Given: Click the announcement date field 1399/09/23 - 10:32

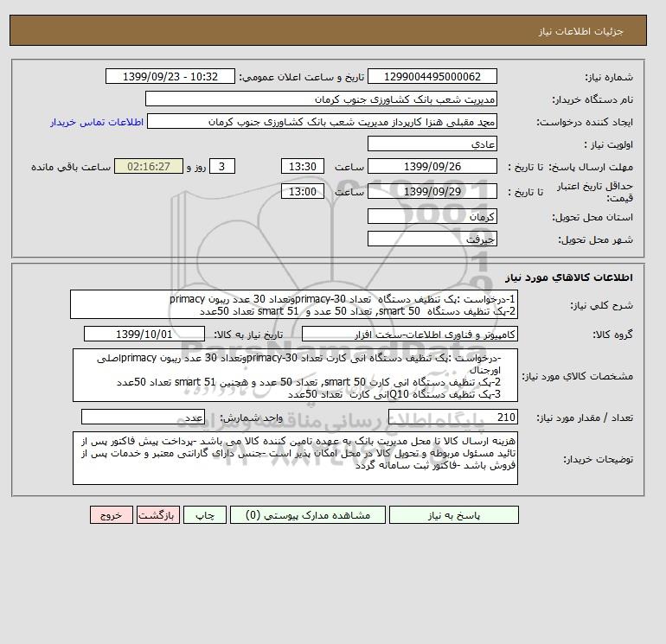Looking at the screenshot, I should tap(170, 76).
